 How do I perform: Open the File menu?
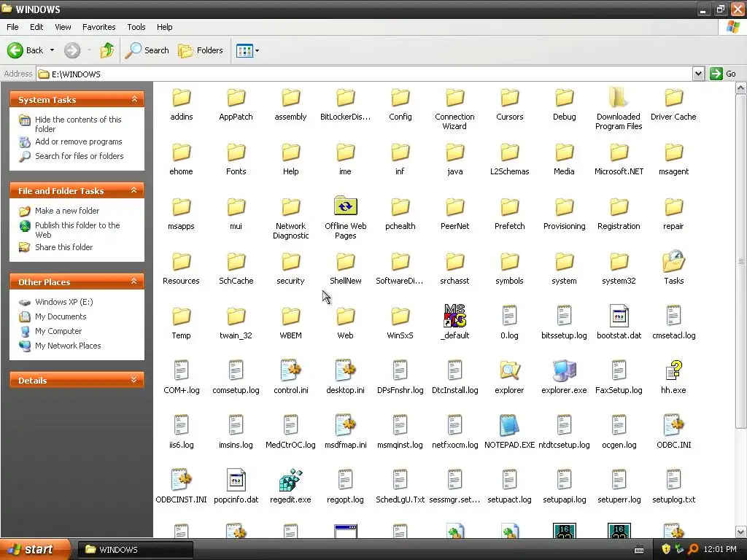click(12, 27)
